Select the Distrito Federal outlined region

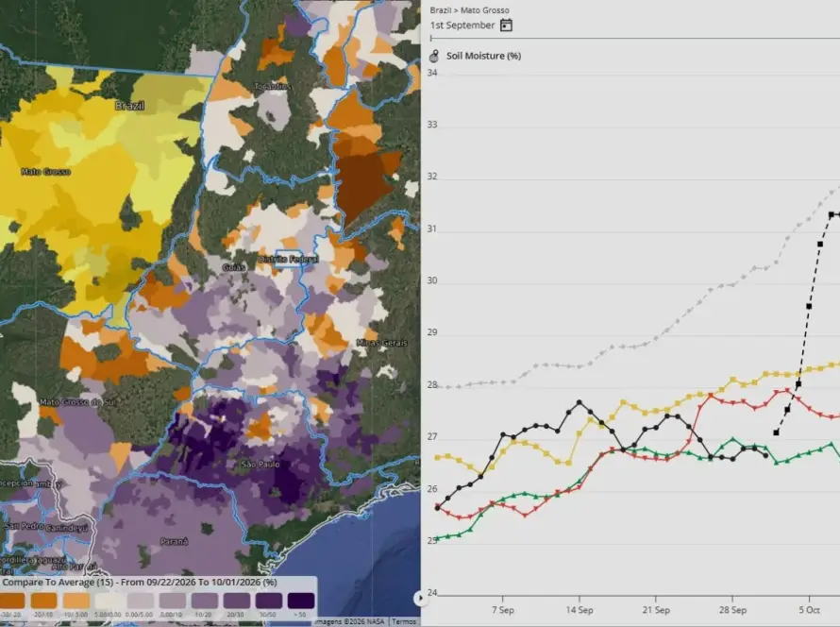[288, 259]
